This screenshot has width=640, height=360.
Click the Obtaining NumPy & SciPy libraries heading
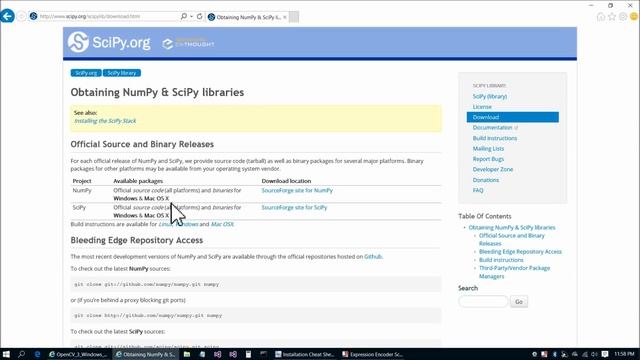tap(157, 93)
